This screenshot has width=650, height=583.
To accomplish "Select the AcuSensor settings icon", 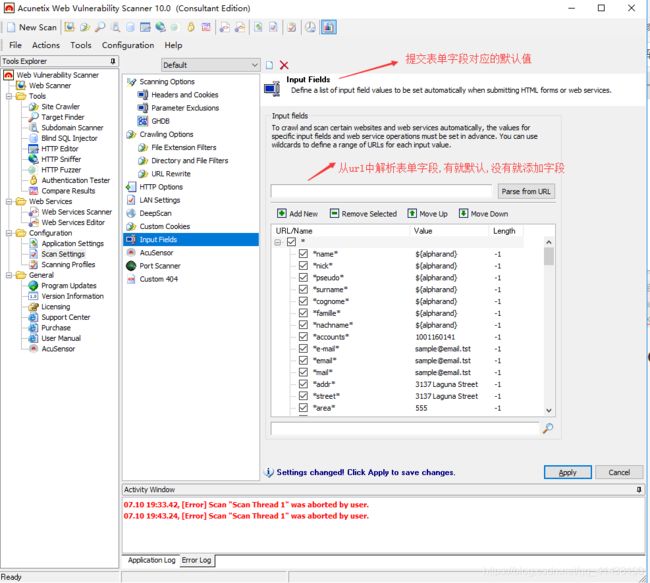I will (131, 253).
